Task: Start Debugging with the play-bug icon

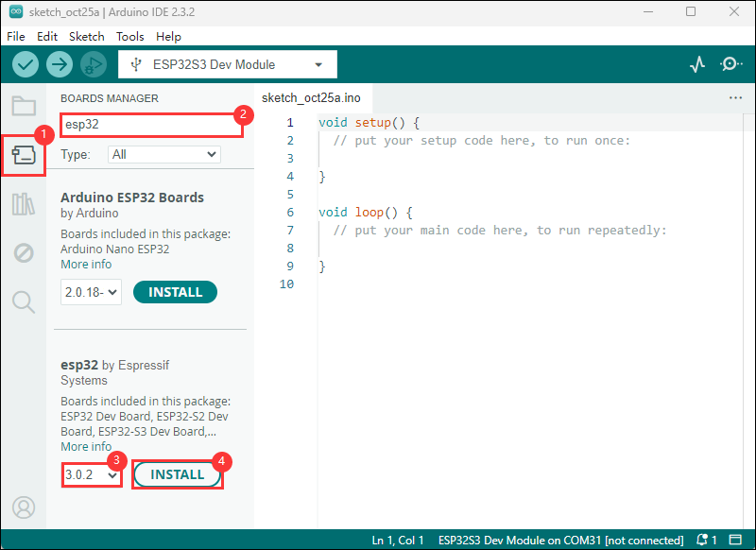Action: click(93, 64)
